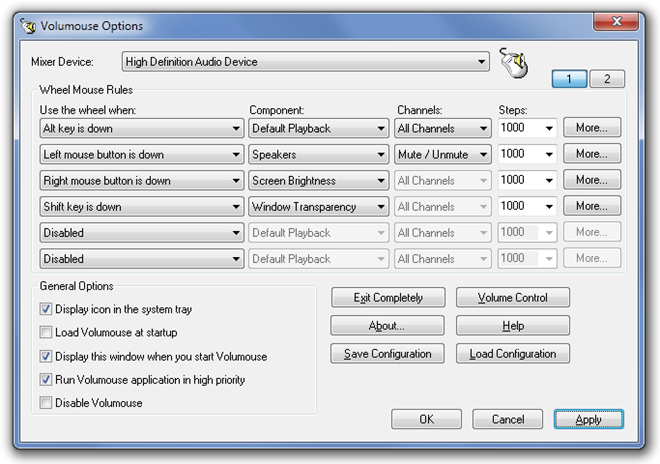Open the Steps dropdown in Right mouse button row
The height and width of the screenshot is (464, 660).
(x=527, y=180)
